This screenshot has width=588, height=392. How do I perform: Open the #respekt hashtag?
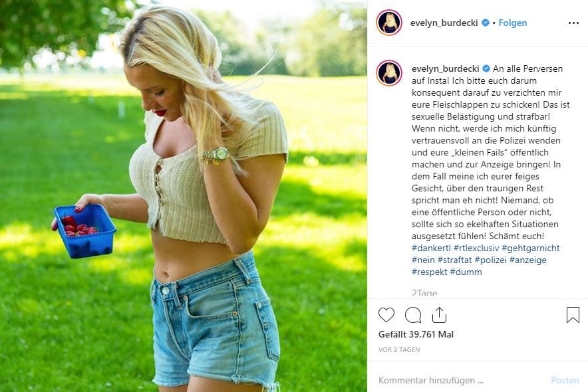tap(430, 272)
